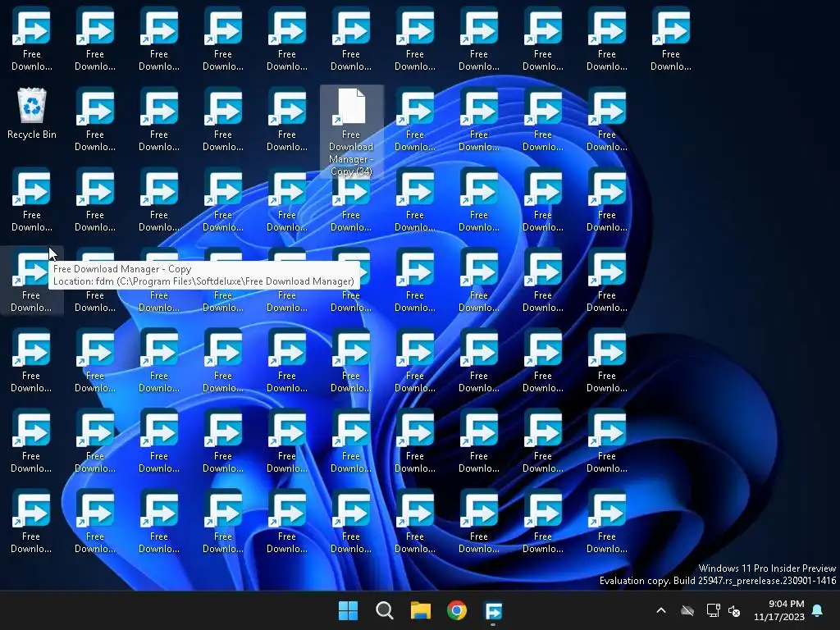Open Google Chrome from the taskbar
Viewport: 840px width, 630px height.
tap(457, 610)
